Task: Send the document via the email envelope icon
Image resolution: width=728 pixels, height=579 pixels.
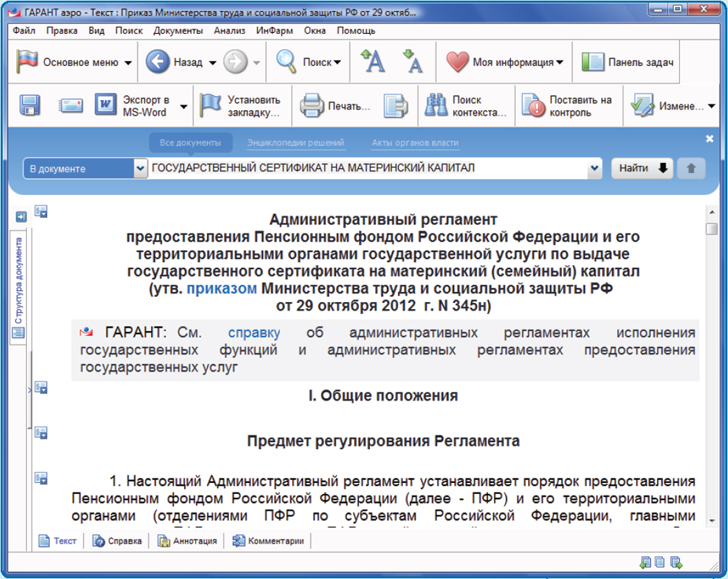Action: tap(70, 105)
